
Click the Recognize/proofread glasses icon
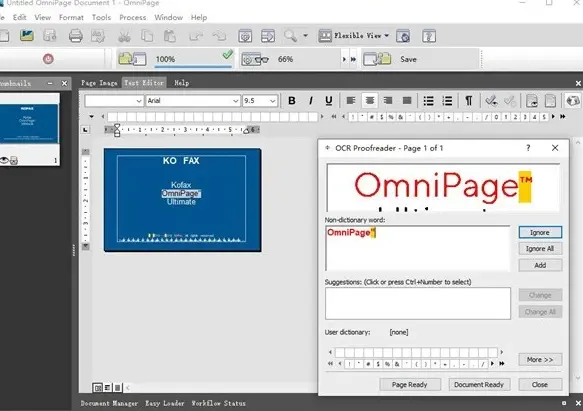pos(255,59)
